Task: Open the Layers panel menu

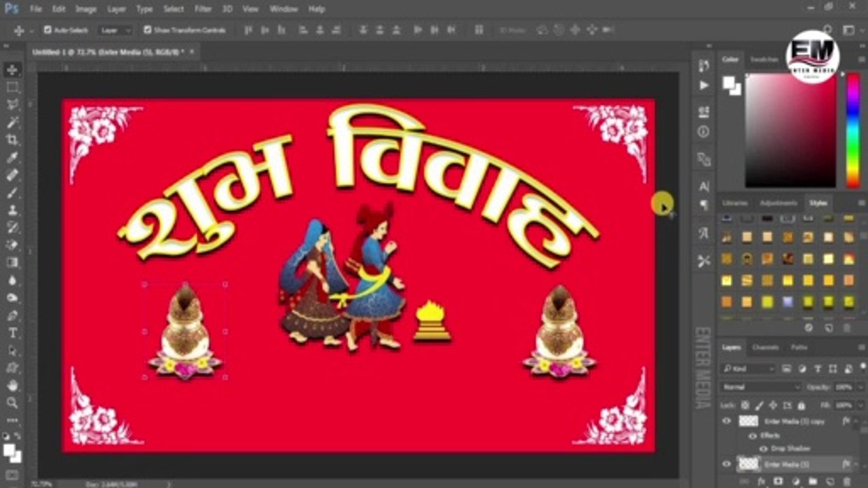Action: tap(861, 347)
